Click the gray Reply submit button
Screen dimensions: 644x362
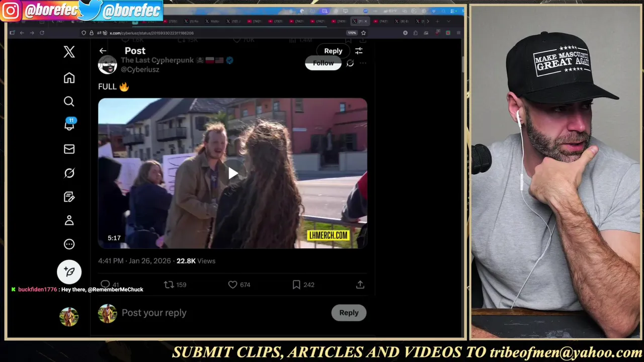pos(349,313)
